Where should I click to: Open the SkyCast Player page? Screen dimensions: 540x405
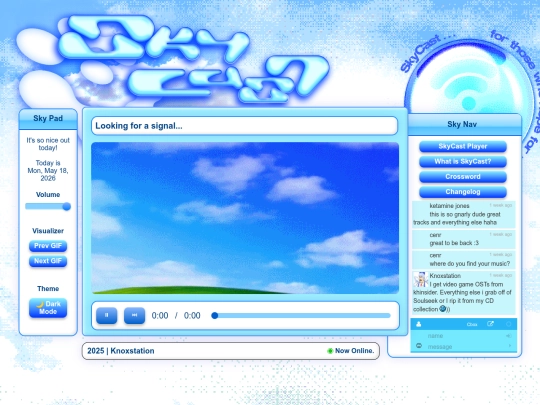463,146
